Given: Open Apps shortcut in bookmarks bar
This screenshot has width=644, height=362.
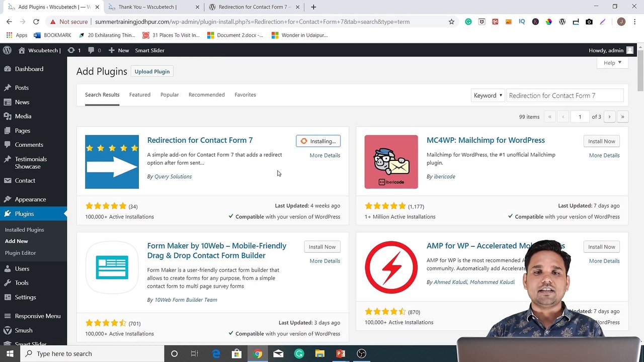Looking at the screenshot, I should [17, 35].
